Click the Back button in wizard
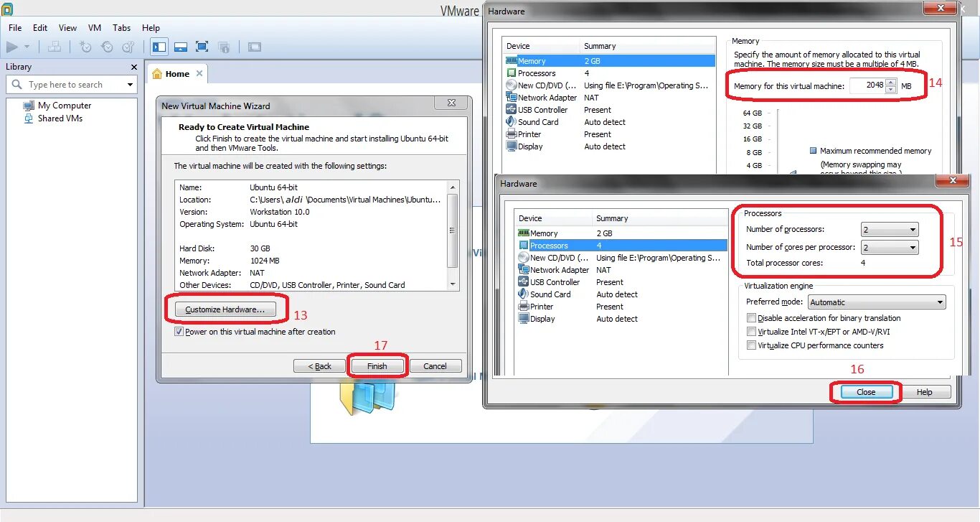This screenshot has width=980, height=522. (x=320, y=366)
